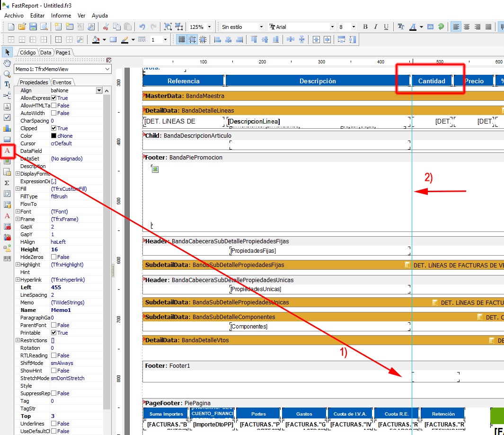The image size is (504, 435).
Task: Select the Hand pan tool
Action: [7, 63]
